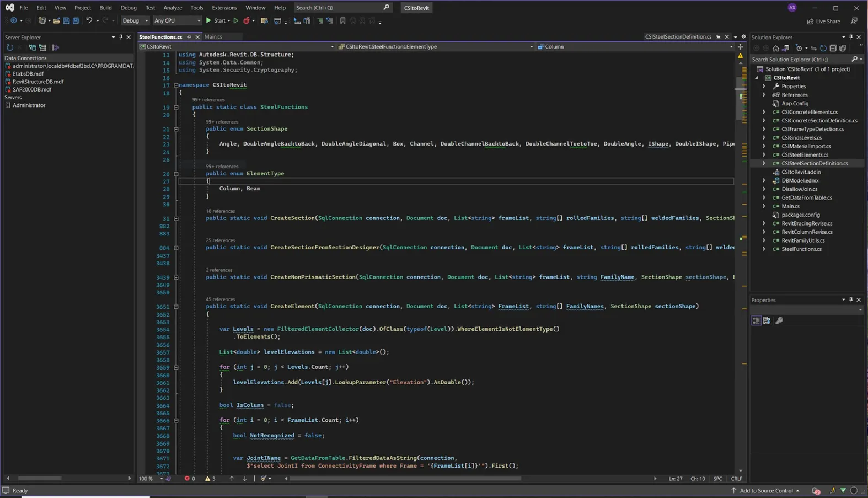
Task: Click the split editor window icon
Action: 741,47
